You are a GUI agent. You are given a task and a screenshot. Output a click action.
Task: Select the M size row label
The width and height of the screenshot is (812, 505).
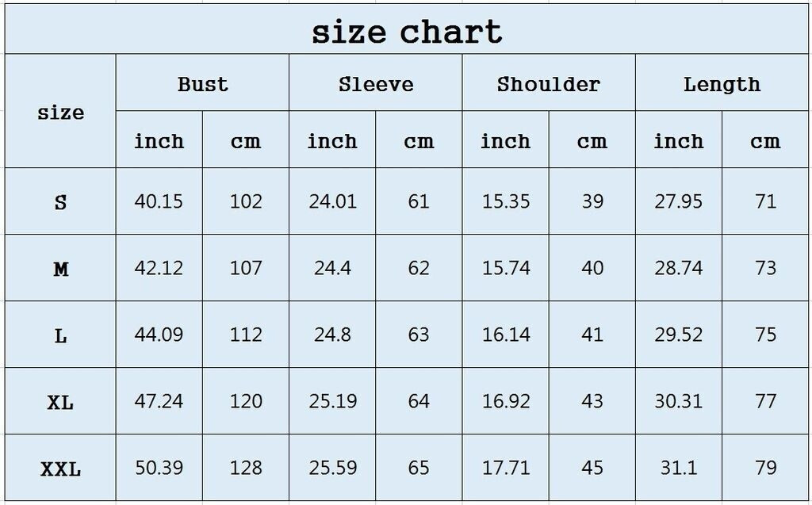coord(60,269)
